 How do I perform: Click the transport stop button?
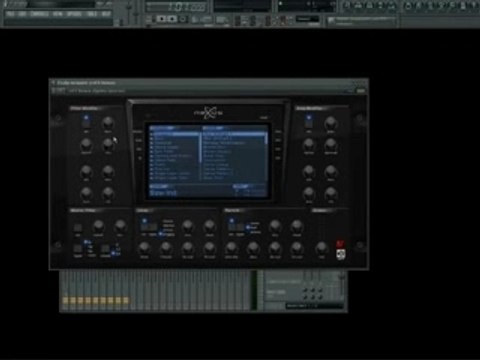tap(172, 19)
